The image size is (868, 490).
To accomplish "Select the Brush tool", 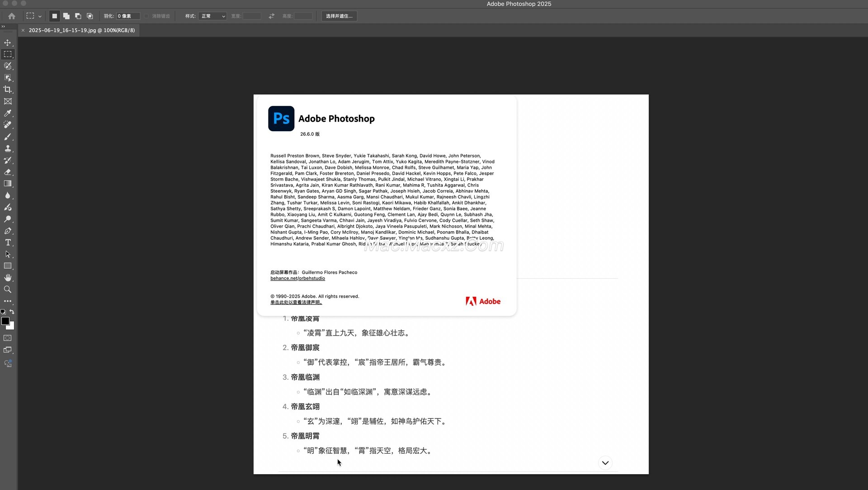I will (8, 137).
